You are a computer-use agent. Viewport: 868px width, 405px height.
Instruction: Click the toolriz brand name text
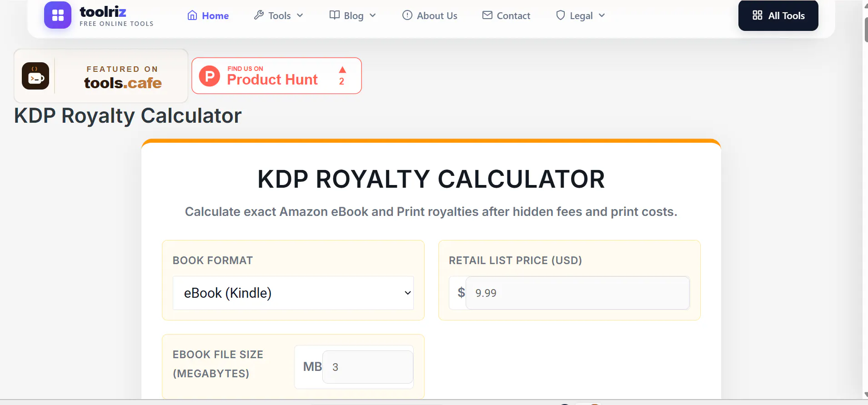click(x=103, y=11)
